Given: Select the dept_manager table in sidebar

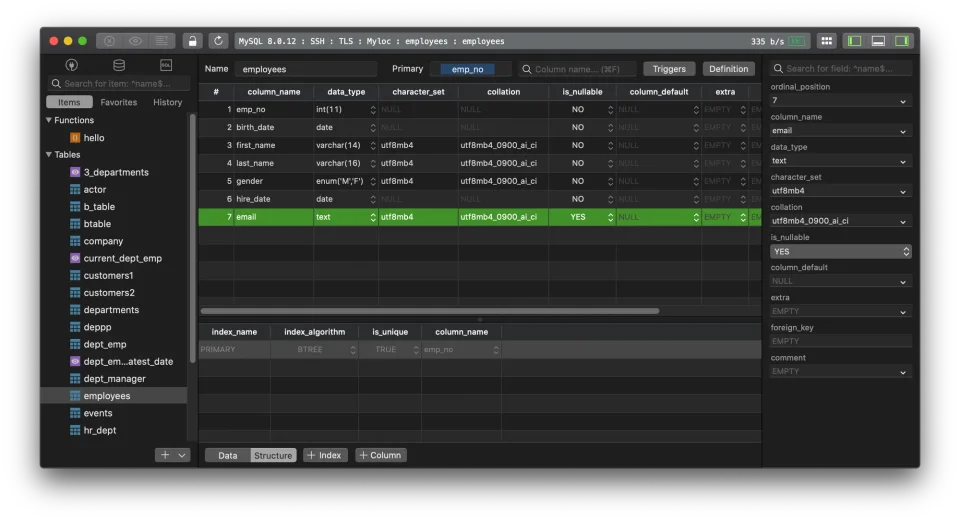Looking at the screenshot, I should pos(114,378).
